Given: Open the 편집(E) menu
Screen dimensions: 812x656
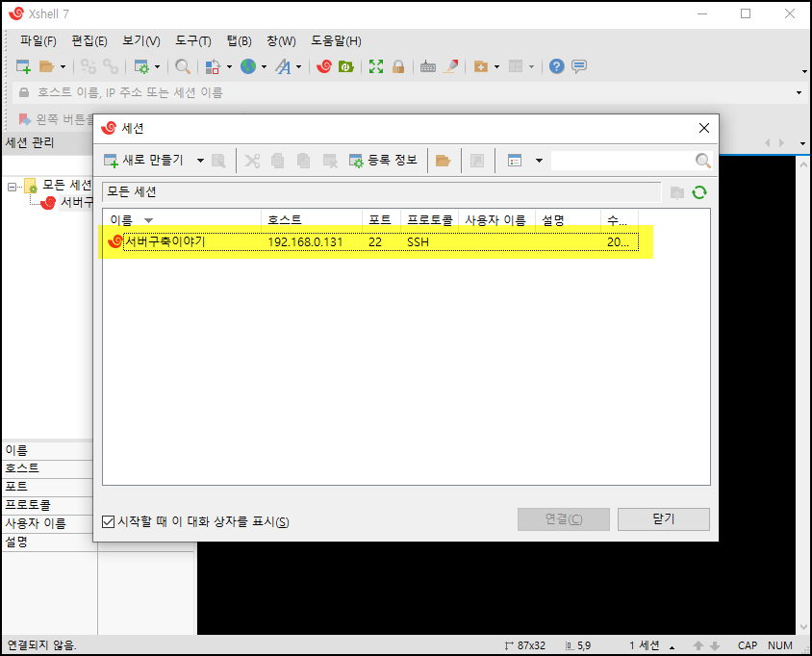Looking at the screenshot, I should pyautogui.click(x=89, y=41).
